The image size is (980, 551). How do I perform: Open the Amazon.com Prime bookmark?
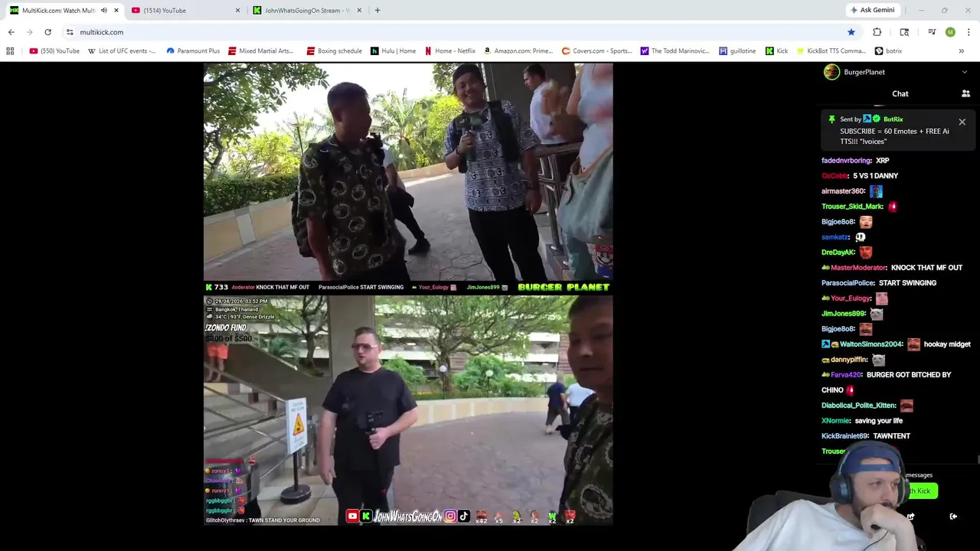(x=518, y=51)
